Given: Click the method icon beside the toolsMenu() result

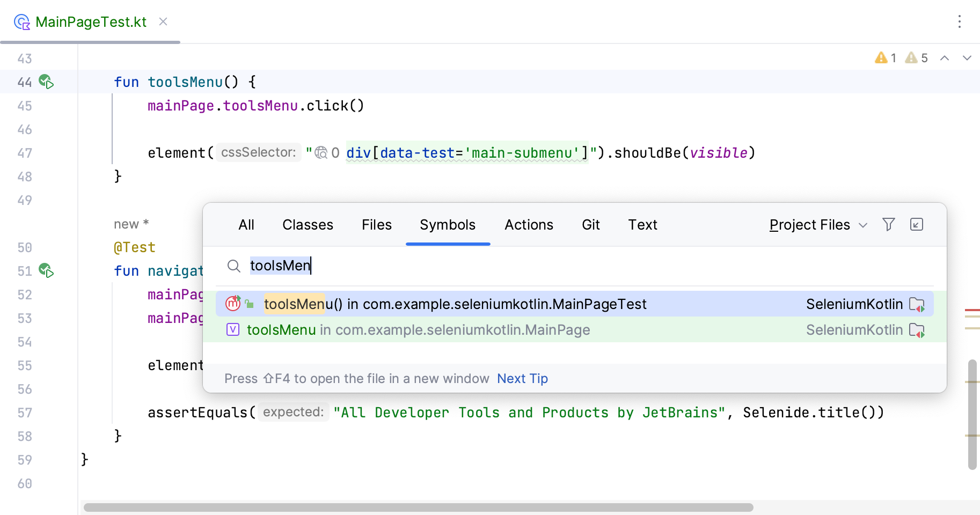Looking at the screenshot, I should pos(232,304).
